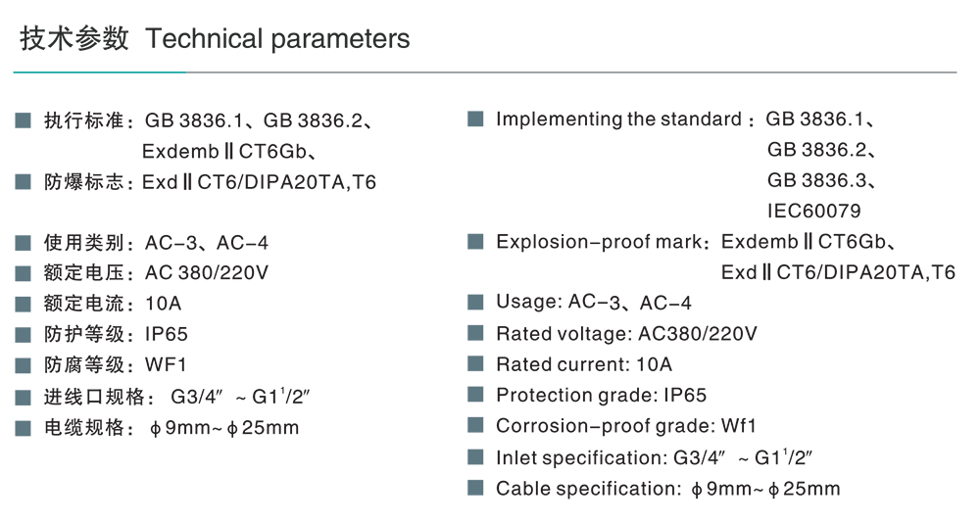The image size is (980, 523).
Task: Click the bullet next to Explosion-proof mark
Action: [x=476, y=242]
